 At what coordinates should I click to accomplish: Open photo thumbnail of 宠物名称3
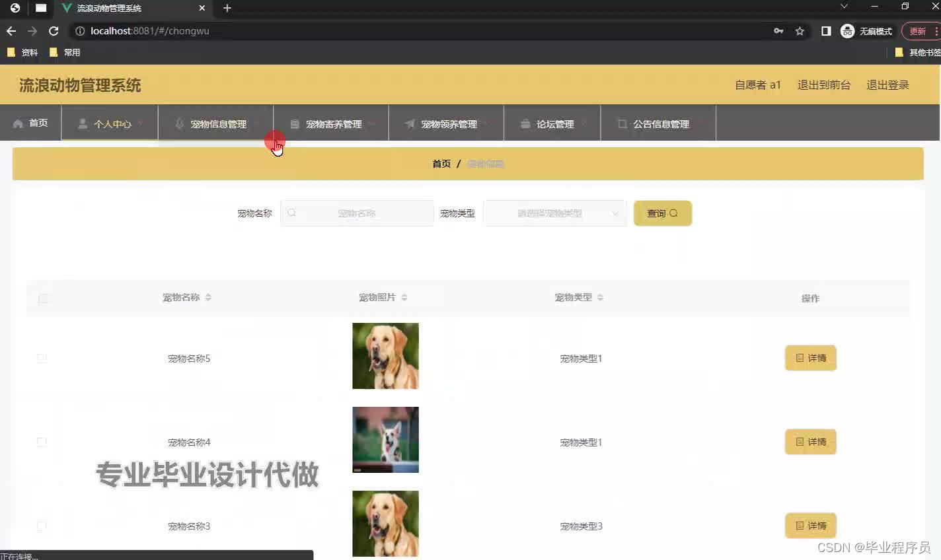[x=385, y=524]
